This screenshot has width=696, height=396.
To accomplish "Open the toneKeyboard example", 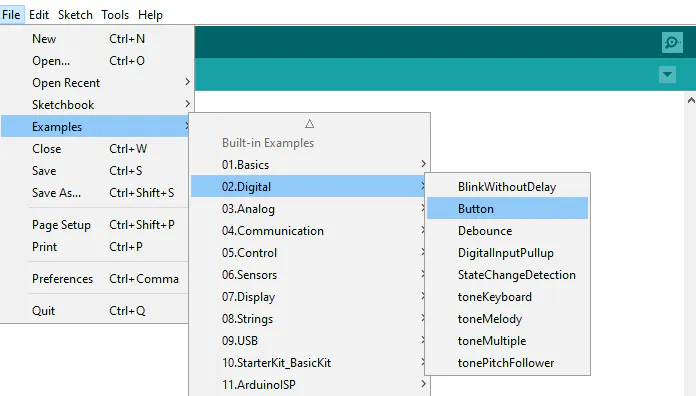I will point(507,297).
